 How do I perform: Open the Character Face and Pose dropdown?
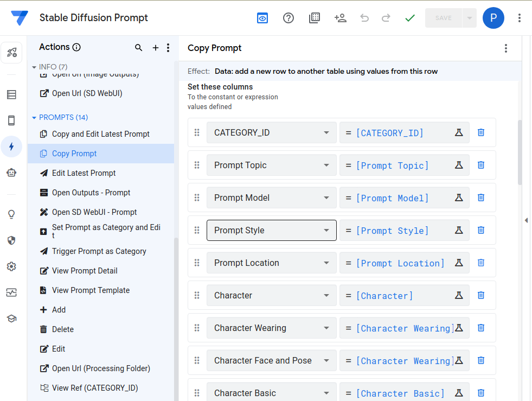[272, 361]
